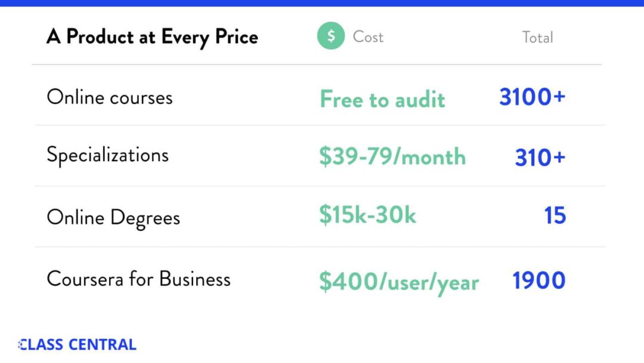Select the "A Product at Every Price" title
This screenshot has height=363, width=644.
(x=152, y=37)
